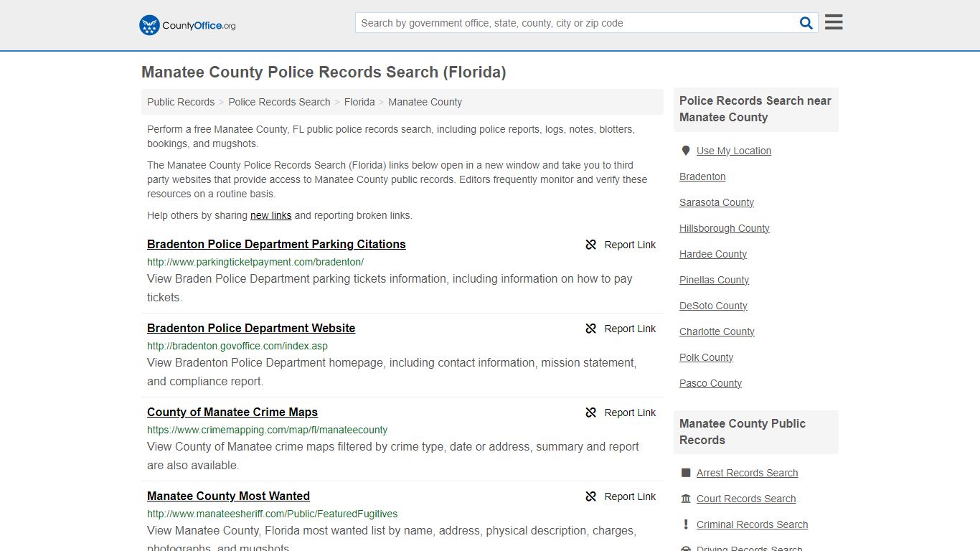Go to the Florida breadcrumb
Screen dimensions: 980x551
[359, 102]
